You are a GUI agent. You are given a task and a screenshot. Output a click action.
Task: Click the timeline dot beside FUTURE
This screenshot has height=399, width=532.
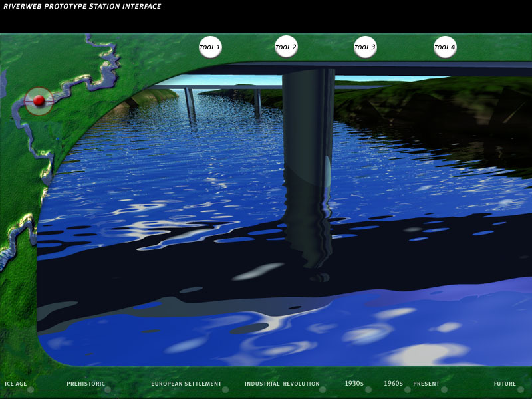point(521,390)
